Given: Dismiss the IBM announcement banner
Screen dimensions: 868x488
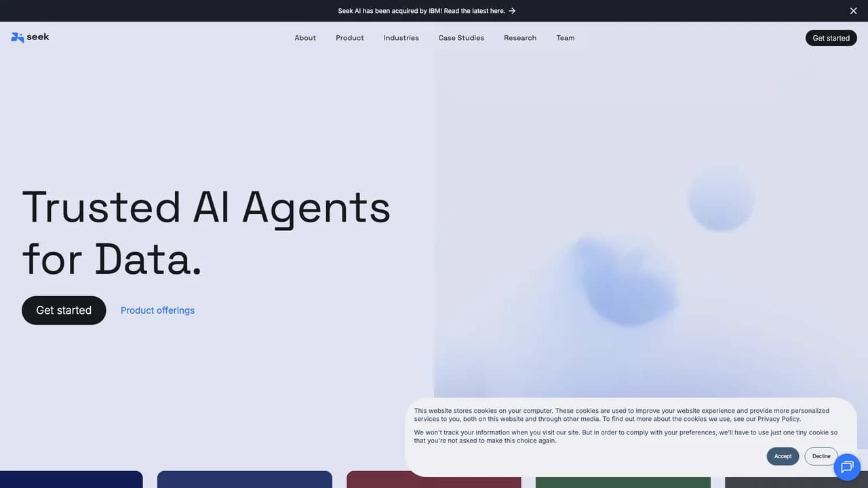Looking at the screenshot, I should (853, 11).
